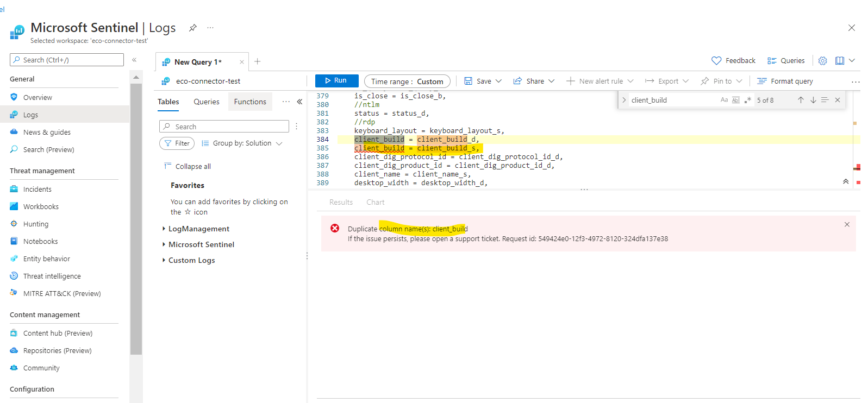Open the table Filter button
The height and width of the screenshot is (403, 868).
pos(177,143)
